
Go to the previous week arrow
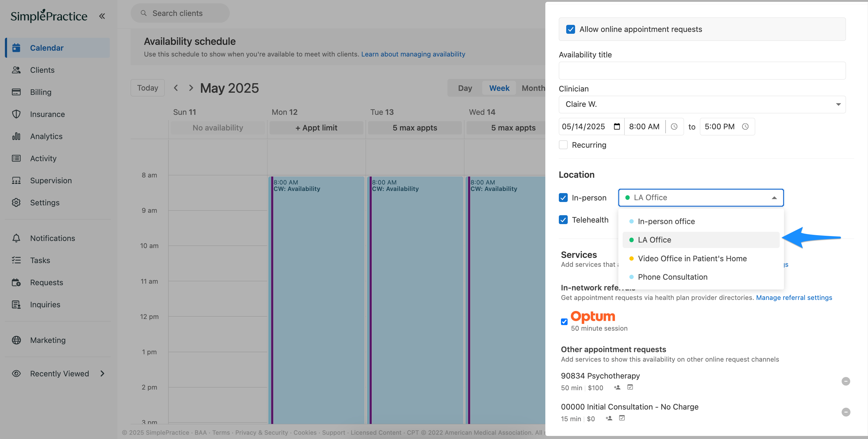176,88
